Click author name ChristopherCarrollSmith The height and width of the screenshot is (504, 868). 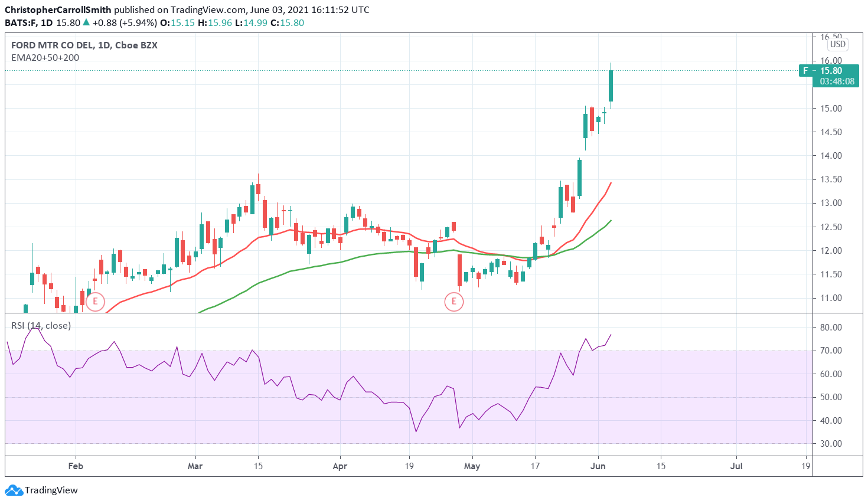(x=58, y=10)
